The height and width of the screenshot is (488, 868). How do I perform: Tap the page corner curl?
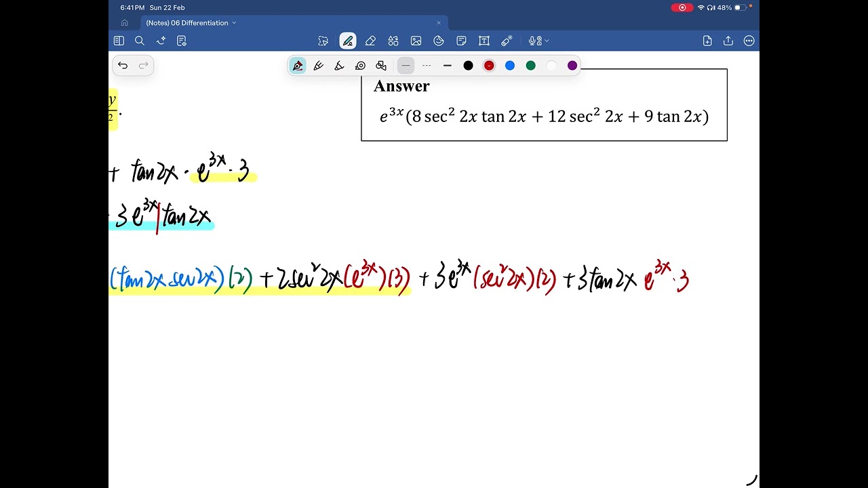pos(752,481)
